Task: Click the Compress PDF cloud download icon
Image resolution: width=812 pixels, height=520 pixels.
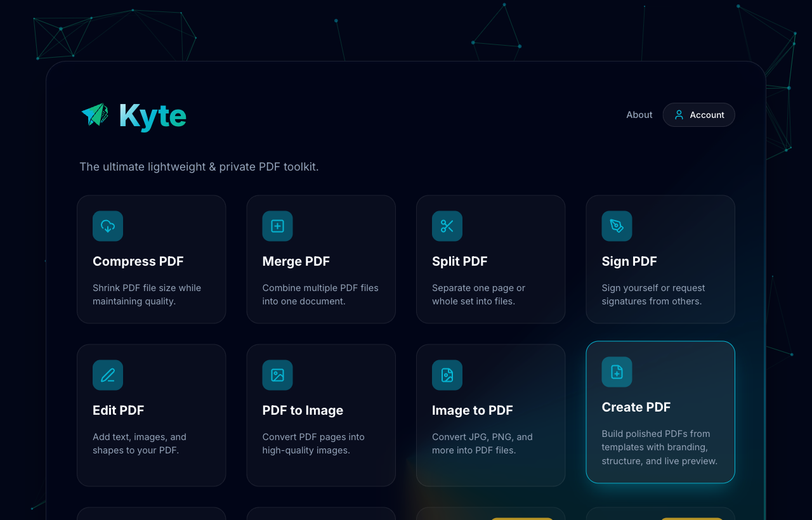Action: [108, 226]
